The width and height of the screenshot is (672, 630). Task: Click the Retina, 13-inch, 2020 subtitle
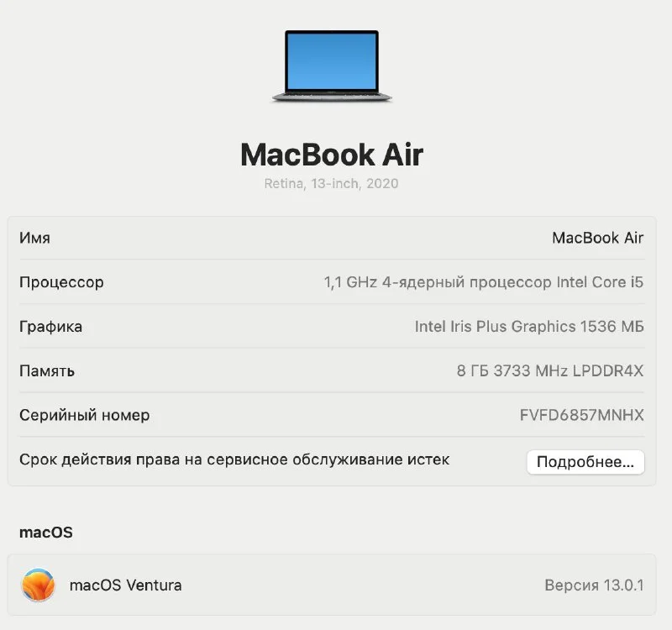(x=331, y=183)
